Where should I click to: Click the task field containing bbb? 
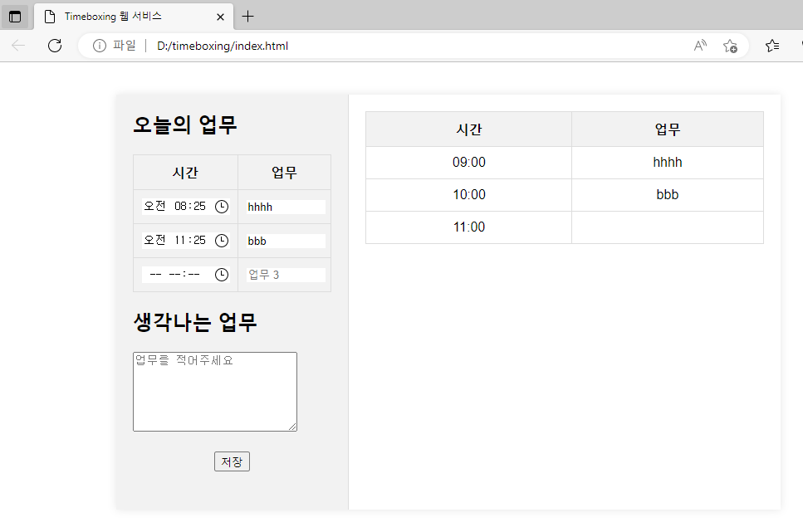click(x=286, y=241)
